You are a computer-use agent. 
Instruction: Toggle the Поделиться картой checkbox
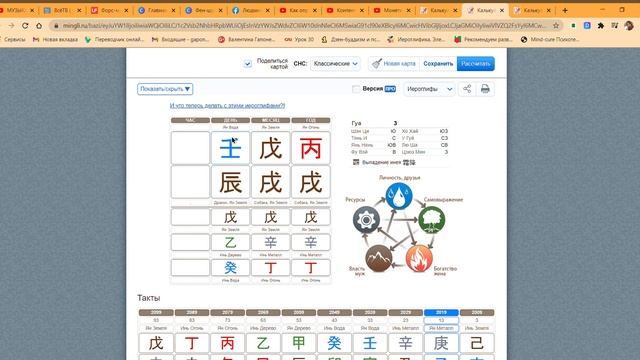[x=248, y=64]
